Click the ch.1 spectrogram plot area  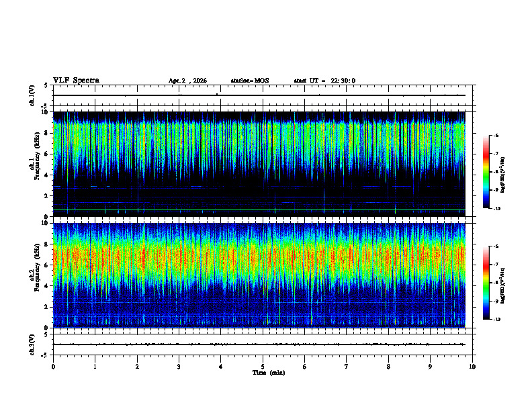click(x=259, y=164)
